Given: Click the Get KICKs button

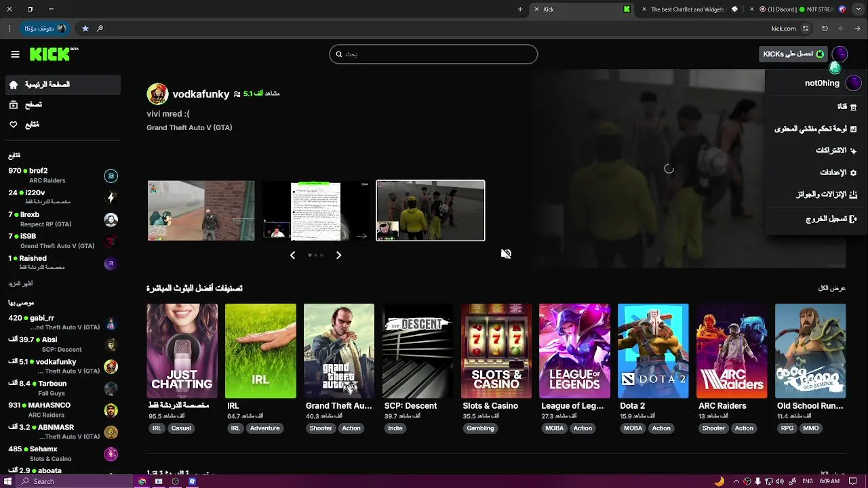Looking at the screenshot, I should [x=793, y=54].
